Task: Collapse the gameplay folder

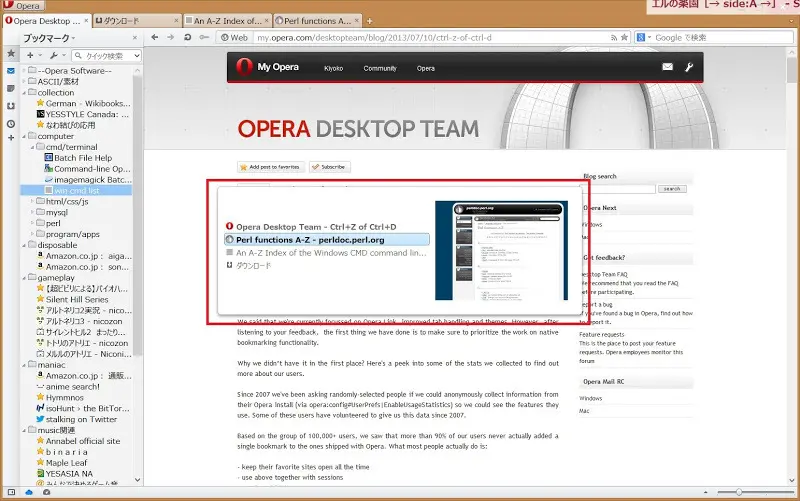Action: click(x=24, y=278)
